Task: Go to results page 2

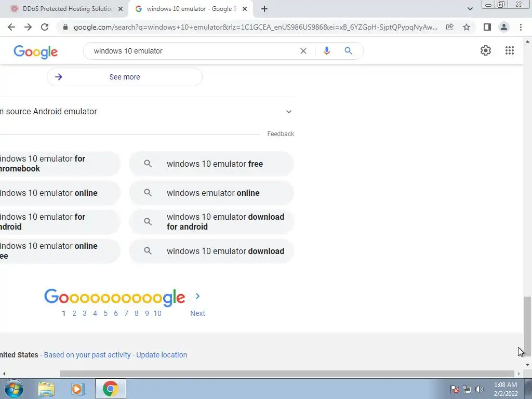Action: (74, 313)
